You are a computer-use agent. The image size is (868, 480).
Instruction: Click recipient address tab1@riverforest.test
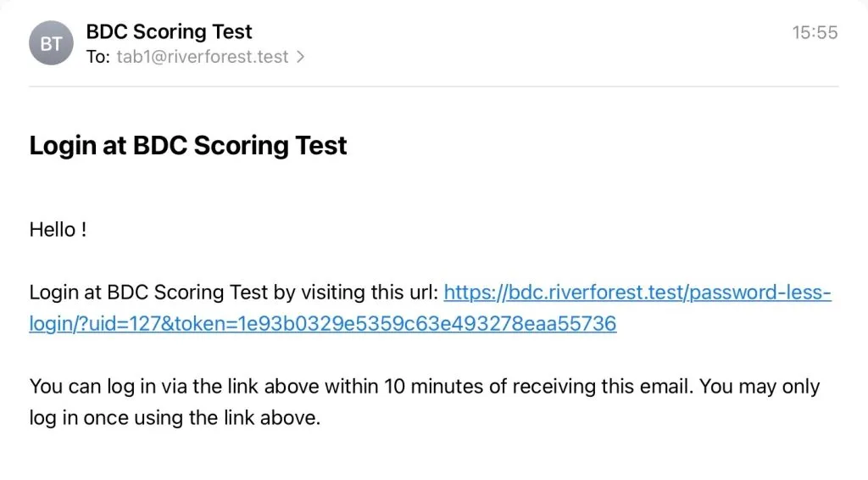tap(203, 58)
